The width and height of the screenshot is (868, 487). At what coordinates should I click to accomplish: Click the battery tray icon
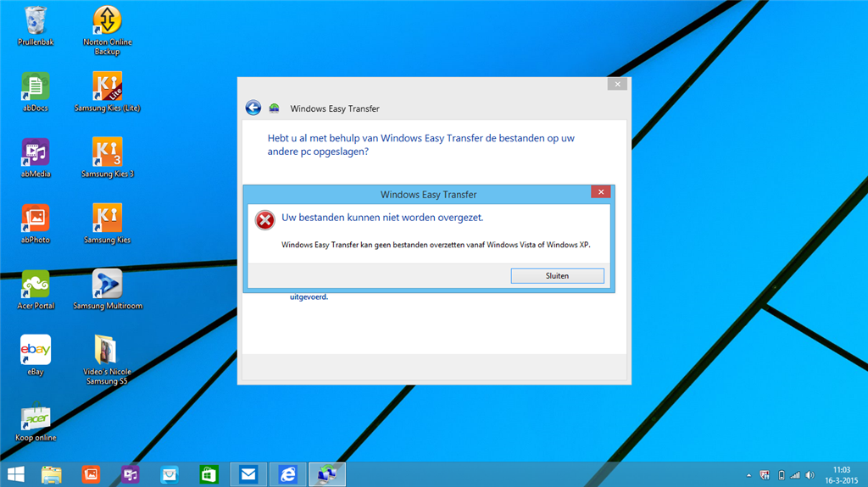tap(781, 475)
